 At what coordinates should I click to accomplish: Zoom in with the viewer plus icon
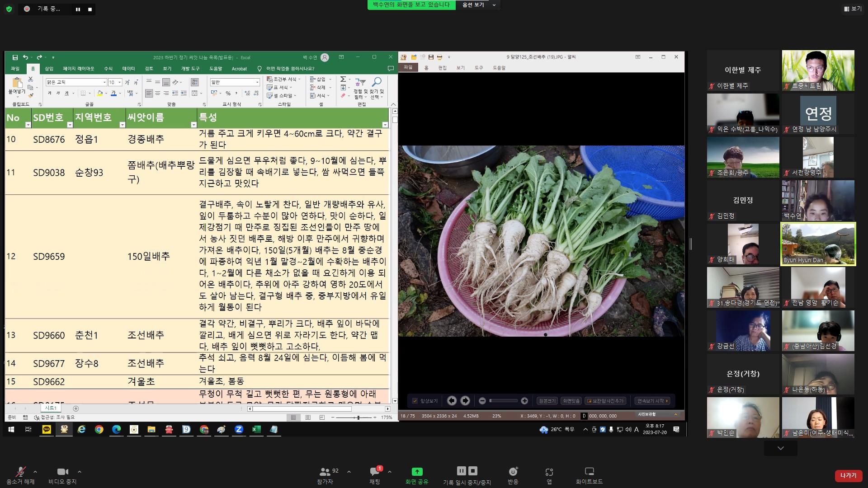pos(524,401)
